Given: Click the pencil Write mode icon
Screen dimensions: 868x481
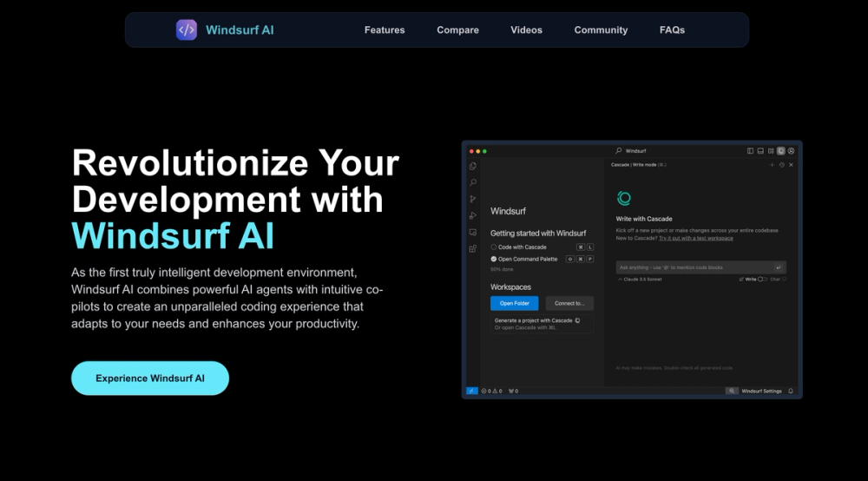Looking at the screenshot, I should coord(741,280).
